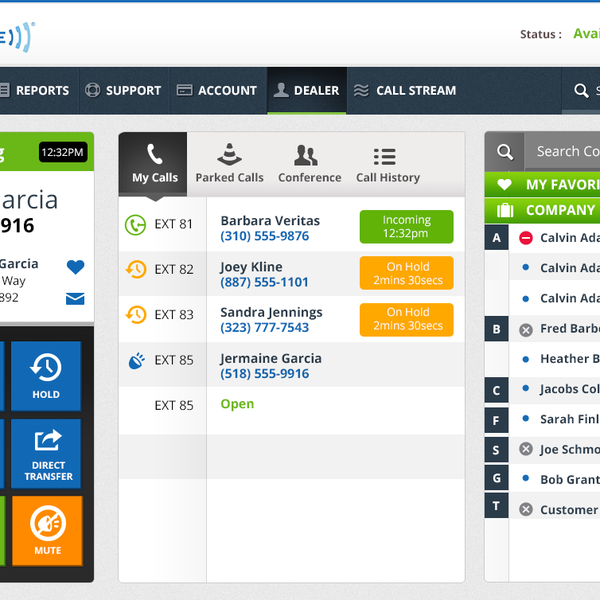Click the On Hold button for Joey Kline
Screen dimensions: 600x600
pyautogui.click(x=406, y=273)
